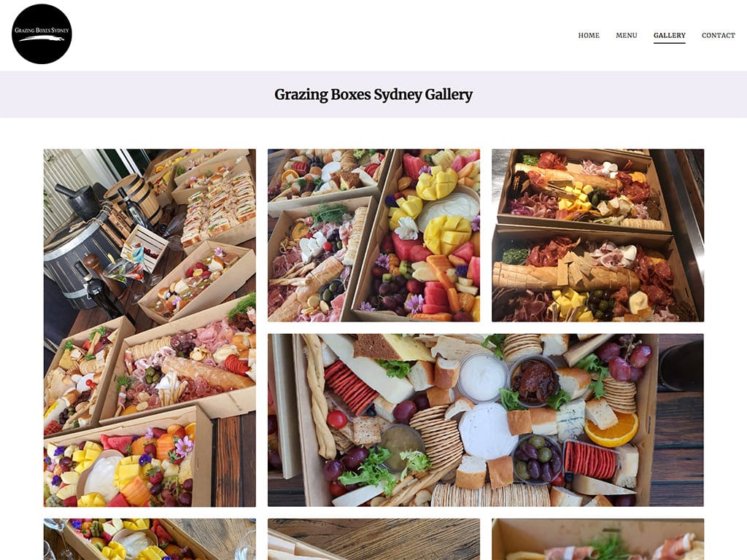
Task: Click the Grazing Boxes Sydney logo
Action: (42, 34)
